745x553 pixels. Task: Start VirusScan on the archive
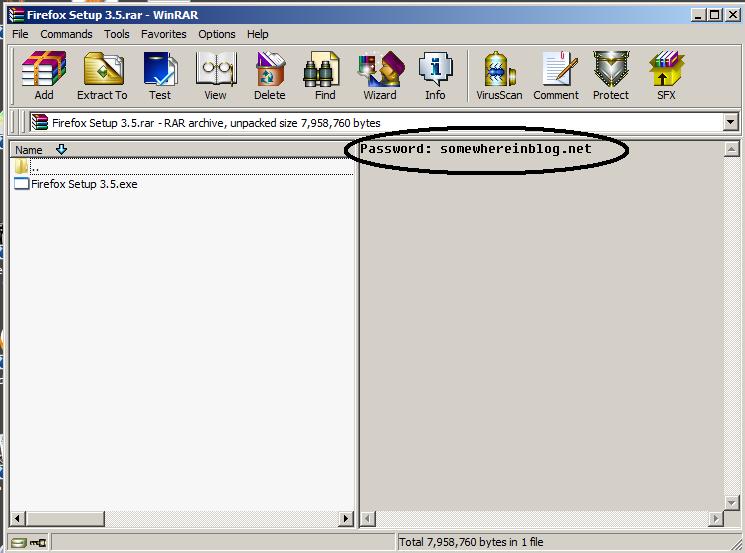click(499, 75)
